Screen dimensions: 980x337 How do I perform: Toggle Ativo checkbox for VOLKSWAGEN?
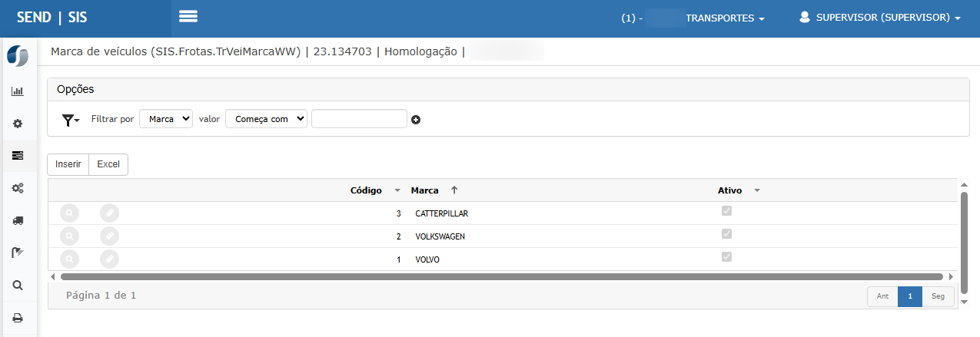[x=726, y=234]
